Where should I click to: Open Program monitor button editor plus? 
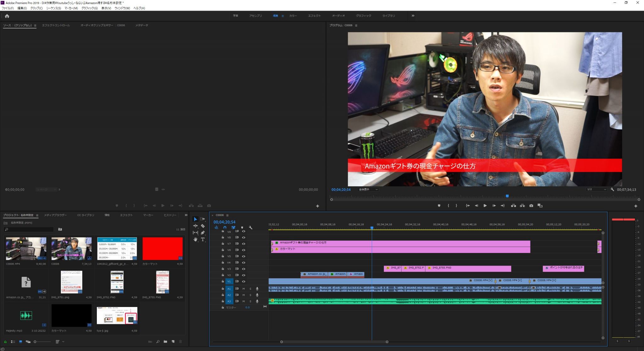636,206
